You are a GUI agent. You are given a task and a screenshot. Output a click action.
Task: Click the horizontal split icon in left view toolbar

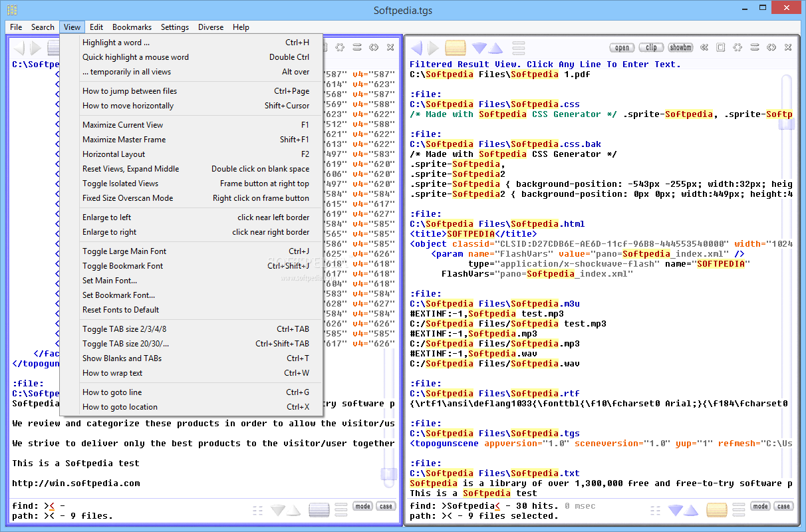tap(357, 47)
